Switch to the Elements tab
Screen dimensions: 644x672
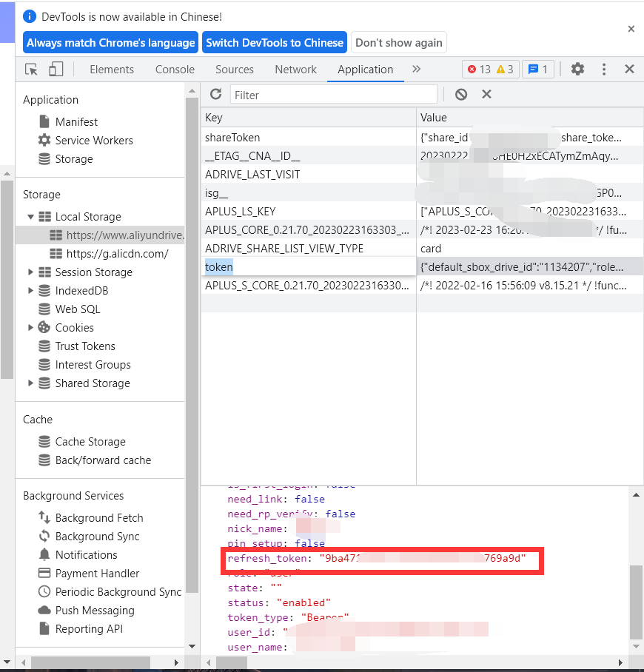(112, 70)
